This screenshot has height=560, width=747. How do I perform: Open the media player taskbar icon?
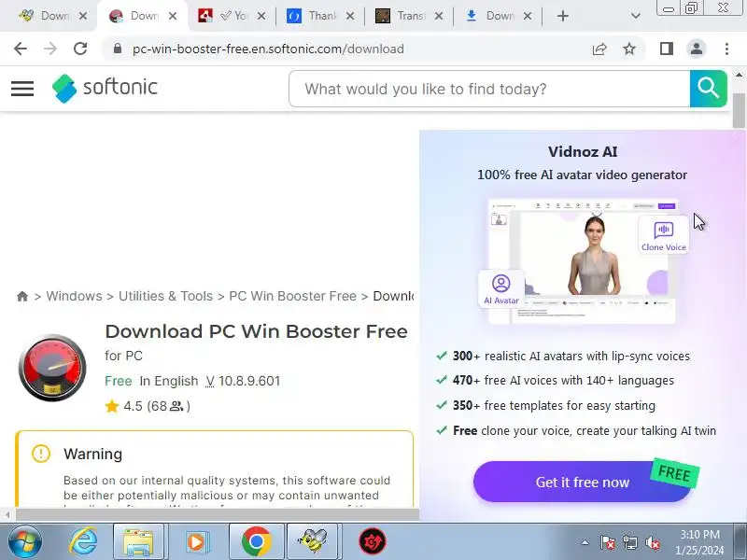196,542
